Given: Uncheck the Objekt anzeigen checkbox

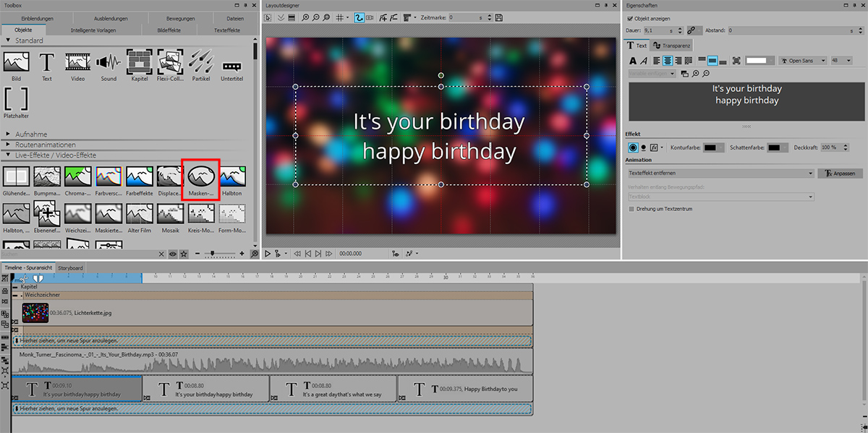Looking at the screenshot, I should [x=630, y=18].
